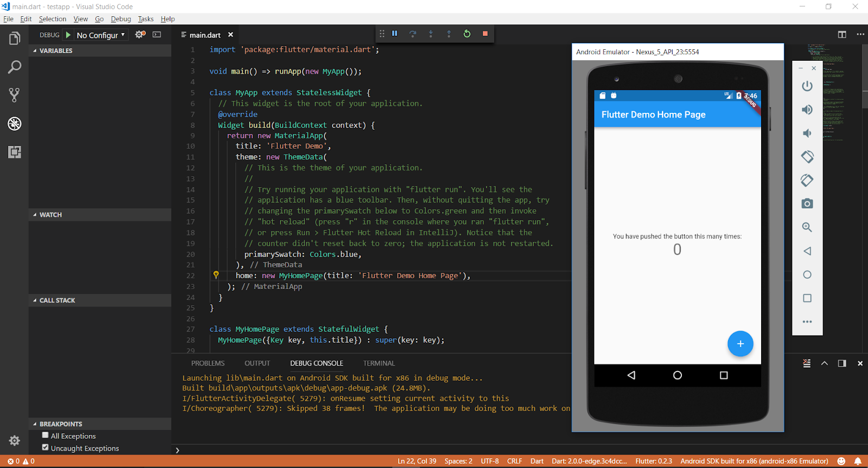Viewport: 868px width, 468px height.
Task: Open the File menu
Action: click(x=8, y=19)
